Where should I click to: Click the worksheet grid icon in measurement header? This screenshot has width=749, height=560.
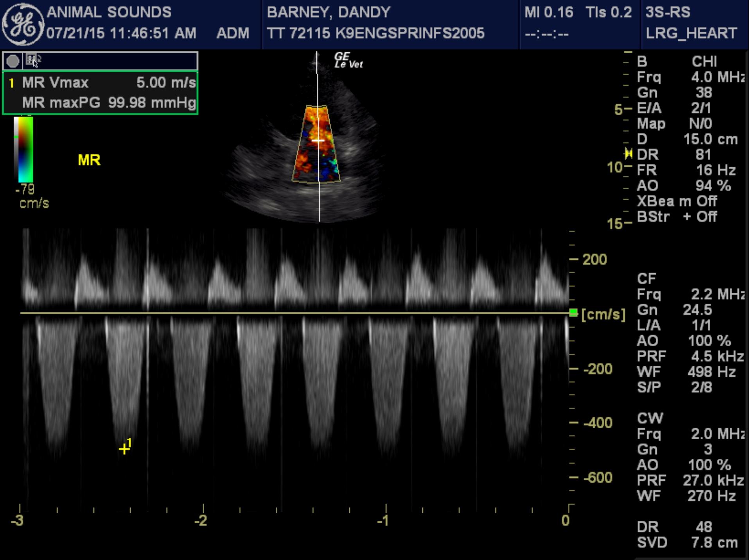(x=32, y=60)
